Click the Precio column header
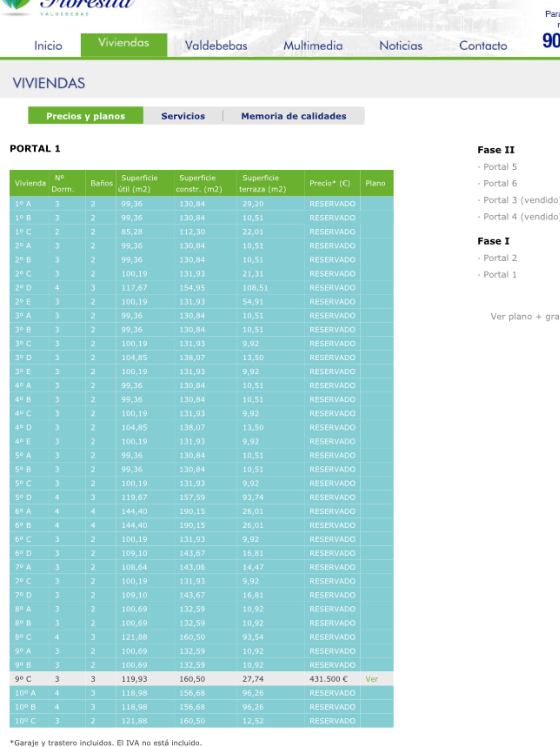The height and width of the screenshot is (747, 560). pos(330,183)
